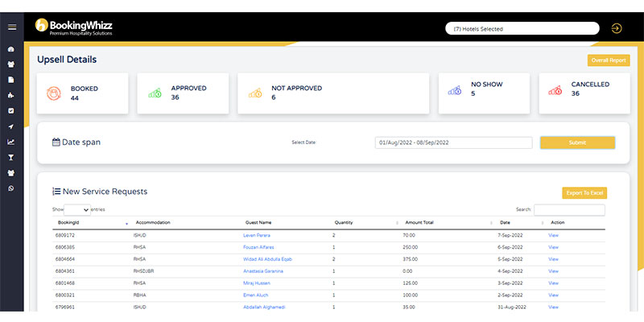Click the paper plane icon in sidebar
This screenshot has height=322, width=644.
(x=11, y=127)
